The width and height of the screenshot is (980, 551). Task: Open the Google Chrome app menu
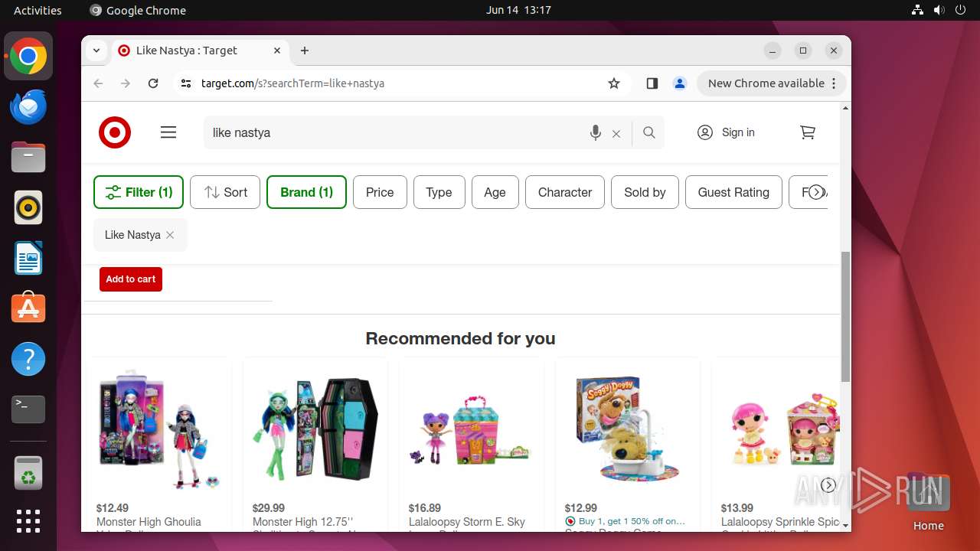coord(138,10)
